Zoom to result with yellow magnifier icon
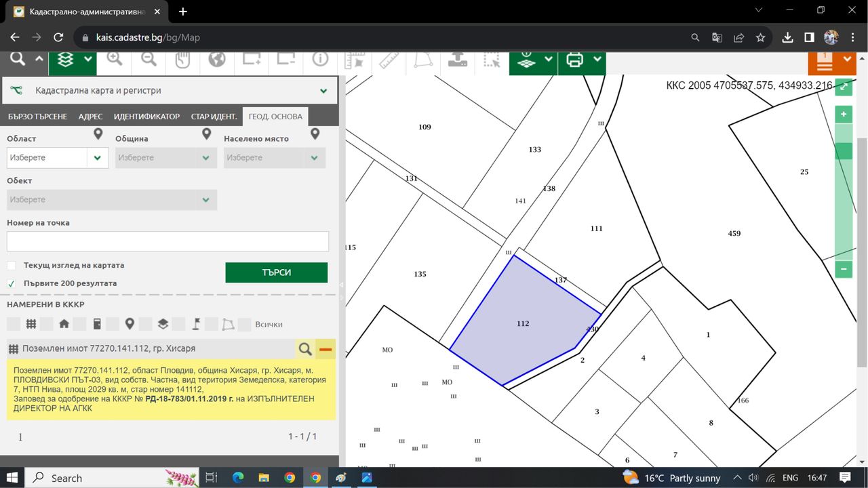This screenshot has height=488, width=868. click(305, 349)
